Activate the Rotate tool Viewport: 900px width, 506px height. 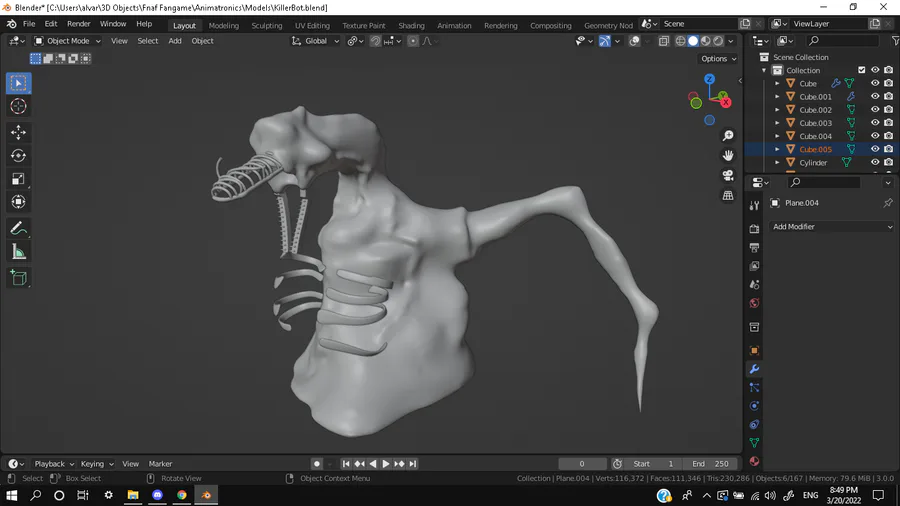pyautogui.click(x=18, y=155)
